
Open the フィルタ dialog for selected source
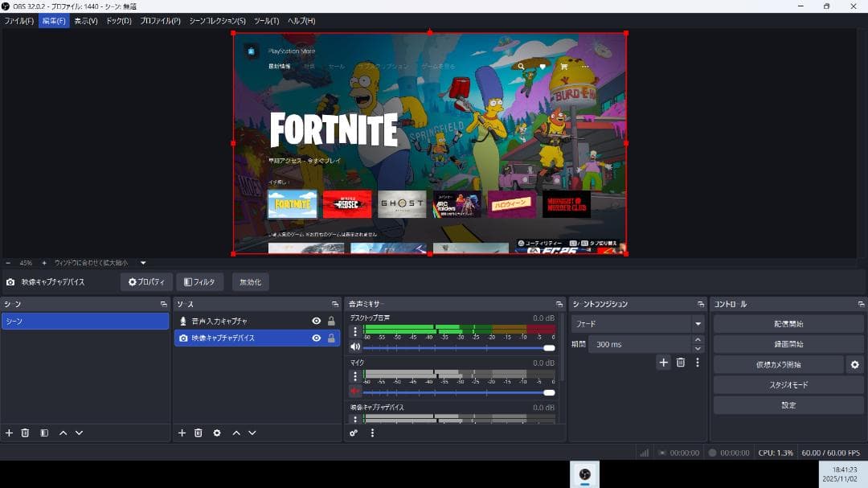pos(199,282)
